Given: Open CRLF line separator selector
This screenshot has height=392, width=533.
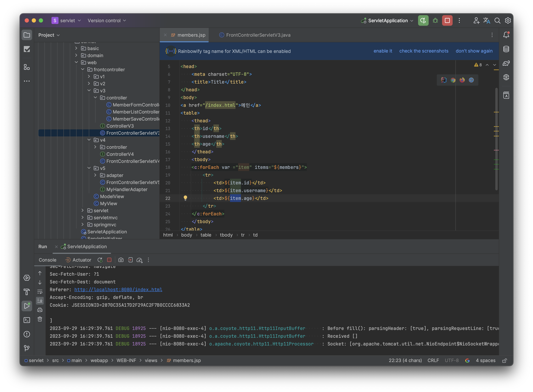Looking at the screenshot, I should pyautogui.click(x=433, y=360).
